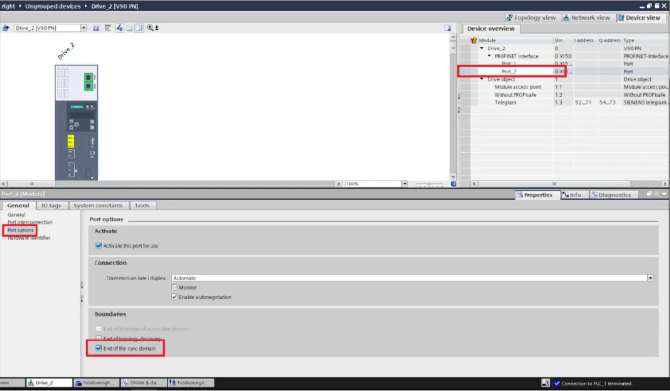Click the Diagnostics tab icon
Viewport: 670px width, 391px height.
594,195
